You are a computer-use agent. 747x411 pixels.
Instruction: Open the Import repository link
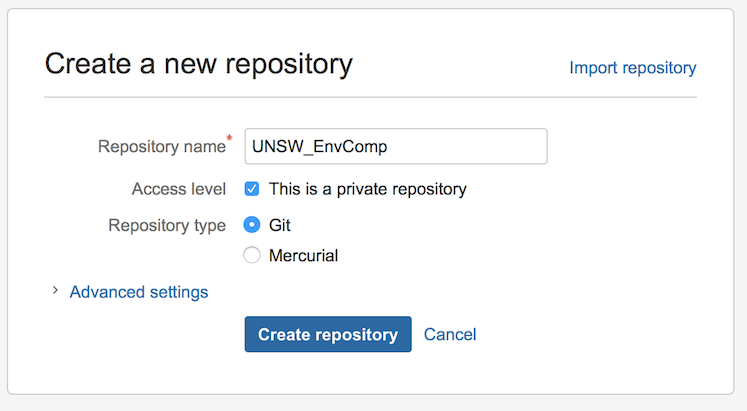pyautogui.click(x=632, y=68)
